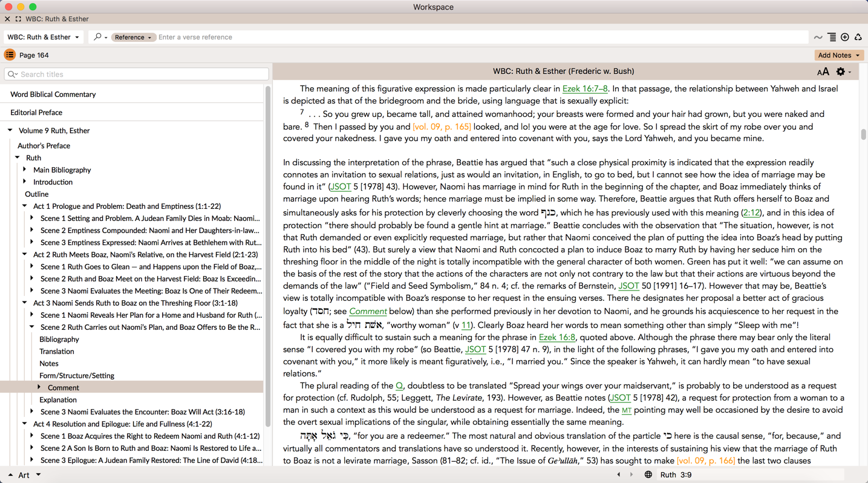Open the right-aligned lines layout icon
Screen dimensions: 868x483
pyautogui.click(x=832, y=38)
